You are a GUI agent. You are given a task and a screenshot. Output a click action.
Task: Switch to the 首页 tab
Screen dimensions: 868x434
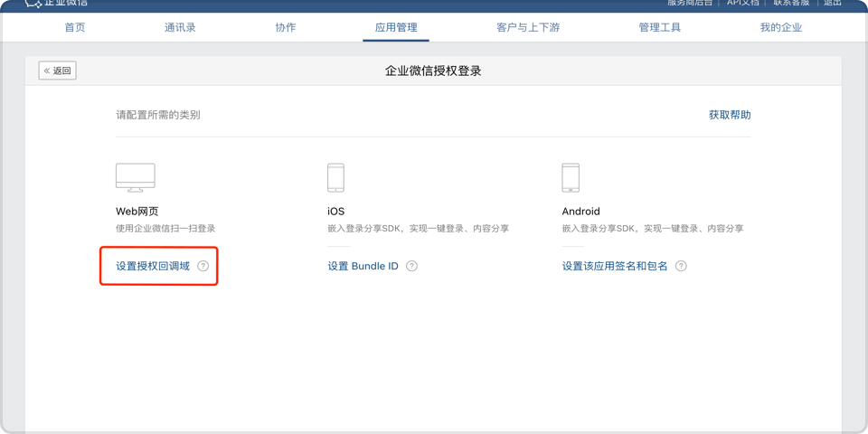pos(75,27)
